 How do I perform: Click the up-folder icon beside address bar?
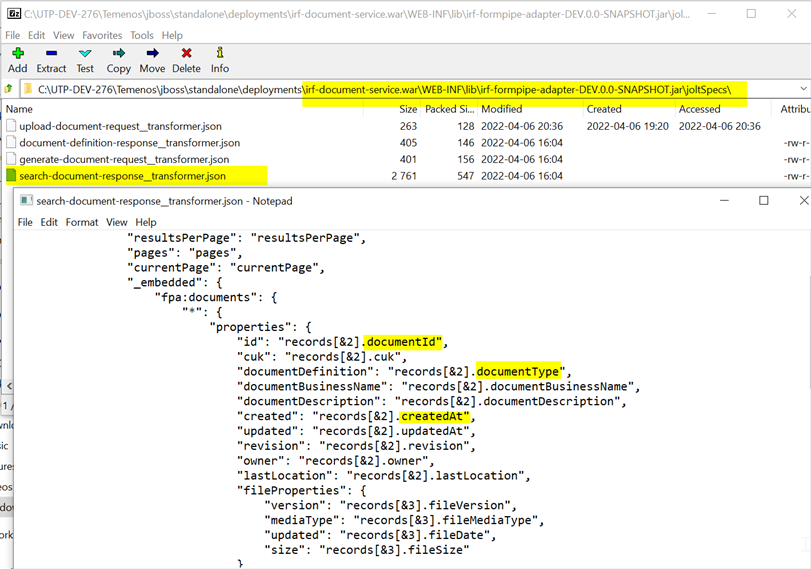9,90
